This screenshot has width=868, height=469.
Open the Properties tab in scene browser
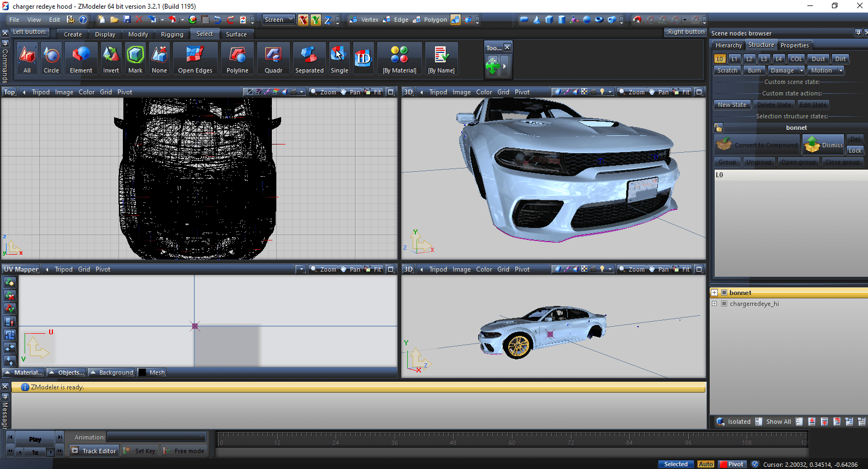click(794, 45)
